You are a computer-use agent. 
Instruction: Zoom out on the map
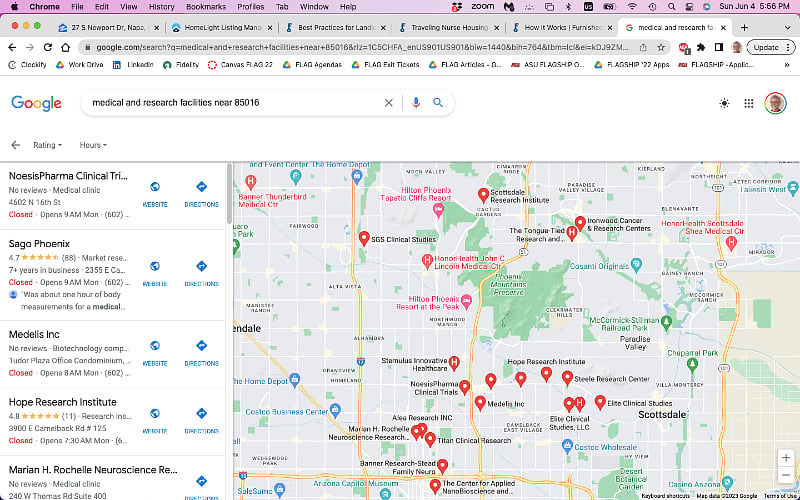tap(786, 476)
